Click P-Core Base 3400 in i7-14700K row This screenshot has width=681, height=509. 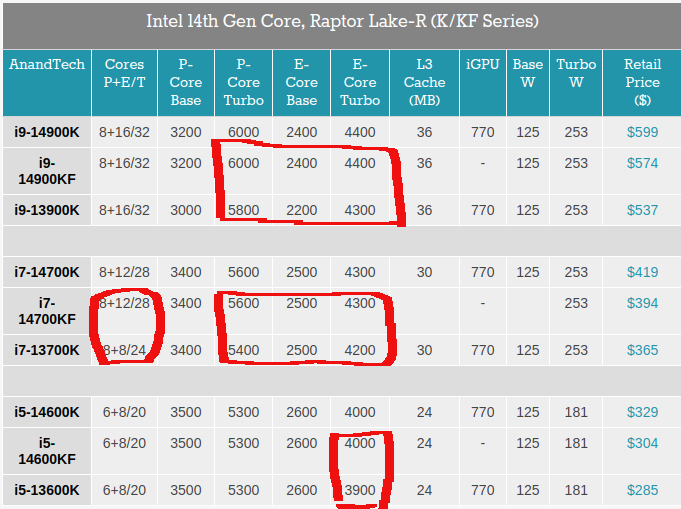[x=186, y=272]
